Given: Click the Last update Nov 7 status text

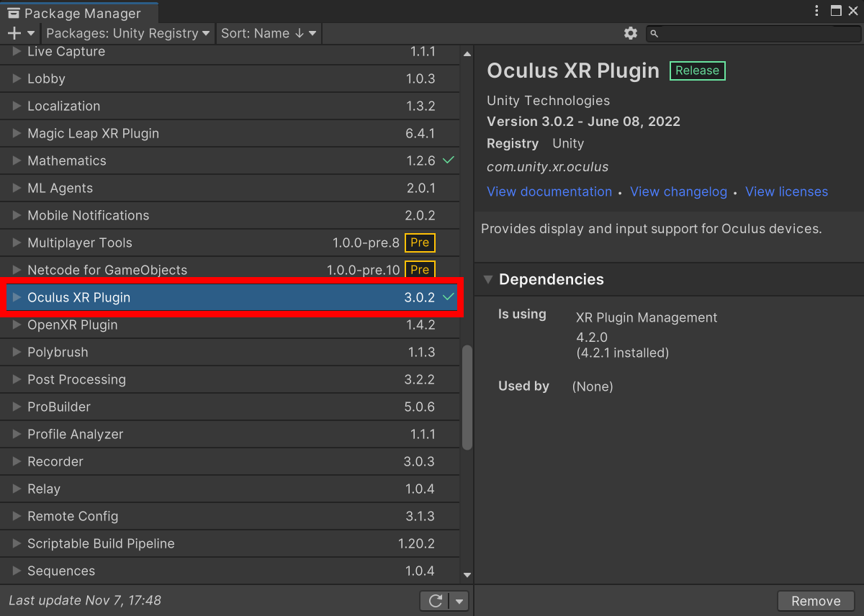Looking at the screenshot, I should 85,600.
